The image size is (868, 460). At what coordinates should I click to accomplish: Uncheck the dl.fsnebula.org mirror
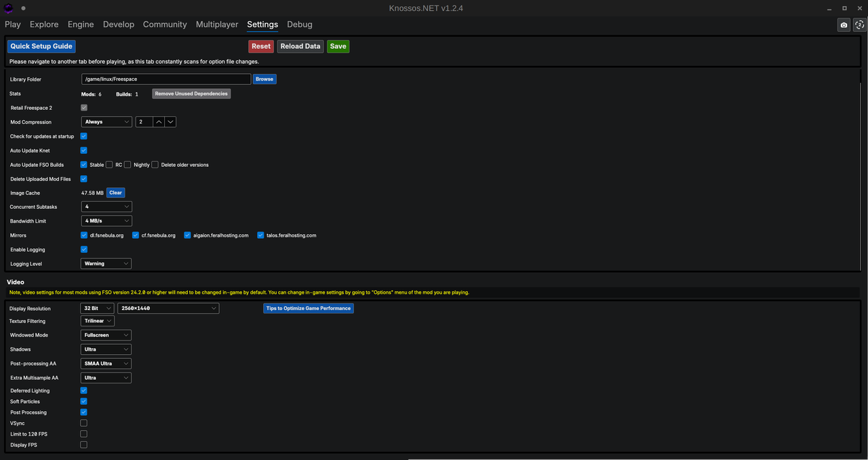pos(84,235)
